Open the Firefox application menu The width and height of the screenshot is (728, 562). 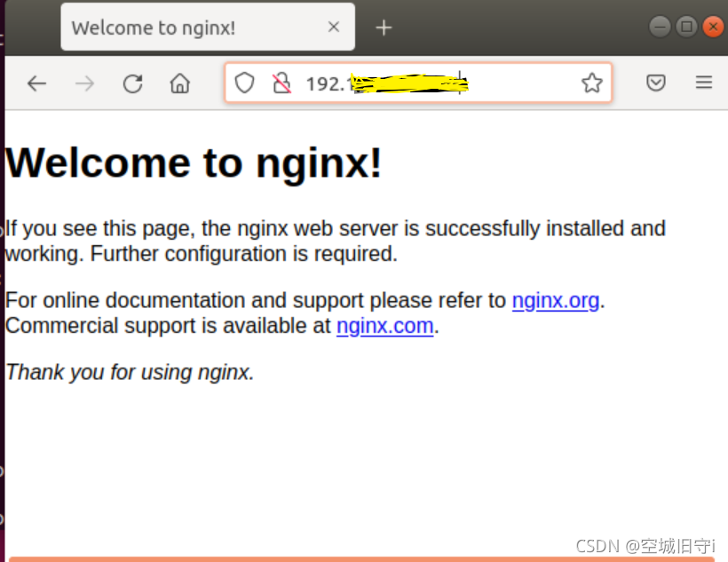point(704,83)
